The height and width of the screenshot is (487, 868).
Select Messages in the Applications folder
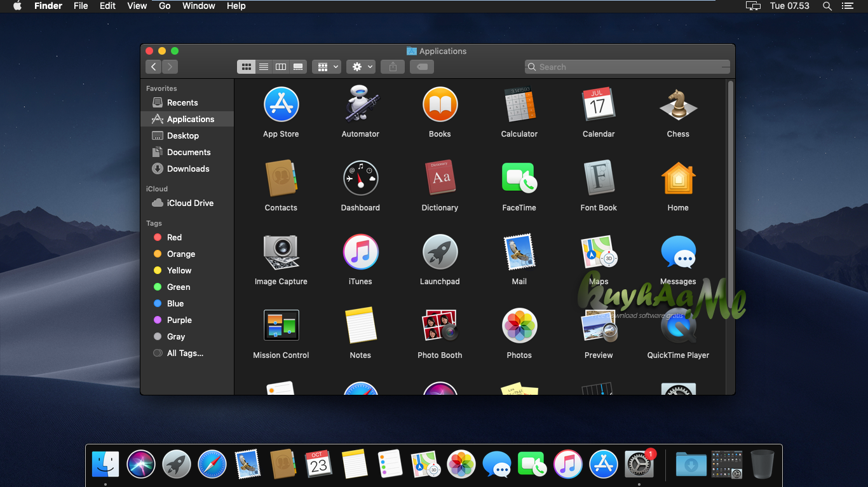click(678, 252)
